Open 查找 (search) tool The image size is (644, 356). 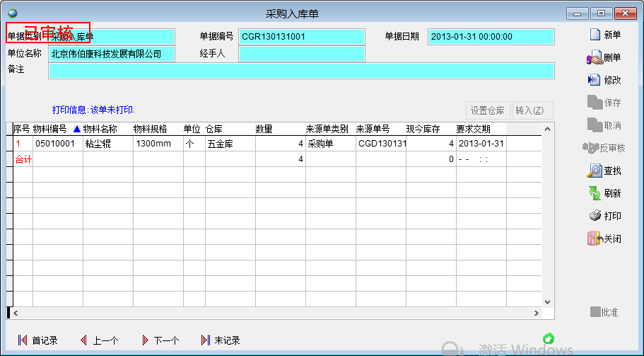(595, 171)
